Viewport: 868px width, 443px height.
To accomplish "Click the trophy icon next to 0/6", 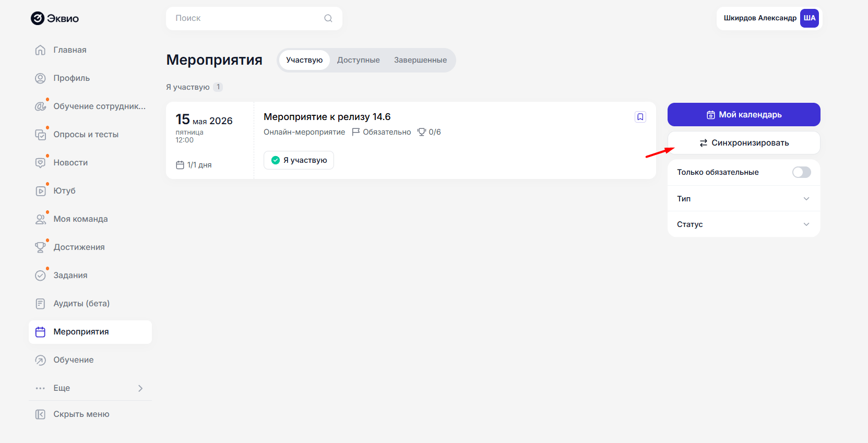I will [422, 132].
